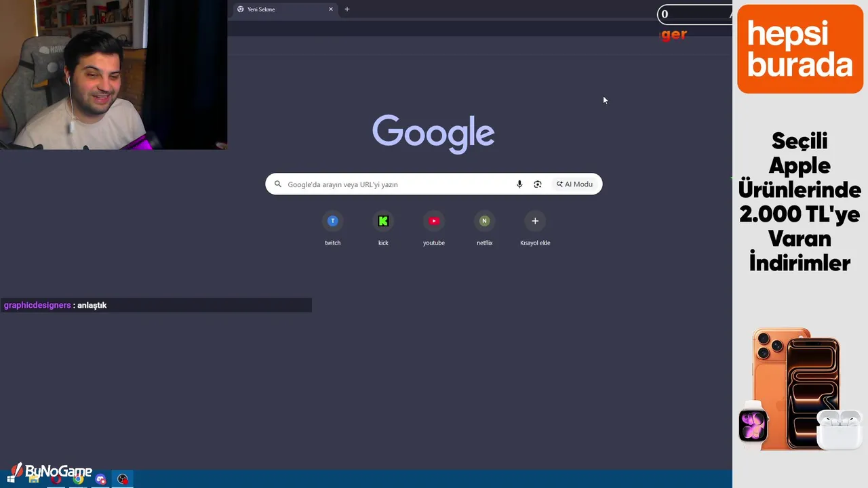
Task: Click the hepsiburada logo banner
Action: 800,49
